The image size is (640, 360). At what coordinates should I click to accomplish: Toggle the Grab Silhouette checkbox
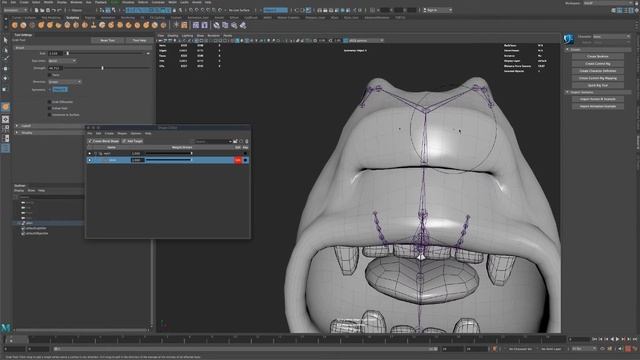[49, 102]
